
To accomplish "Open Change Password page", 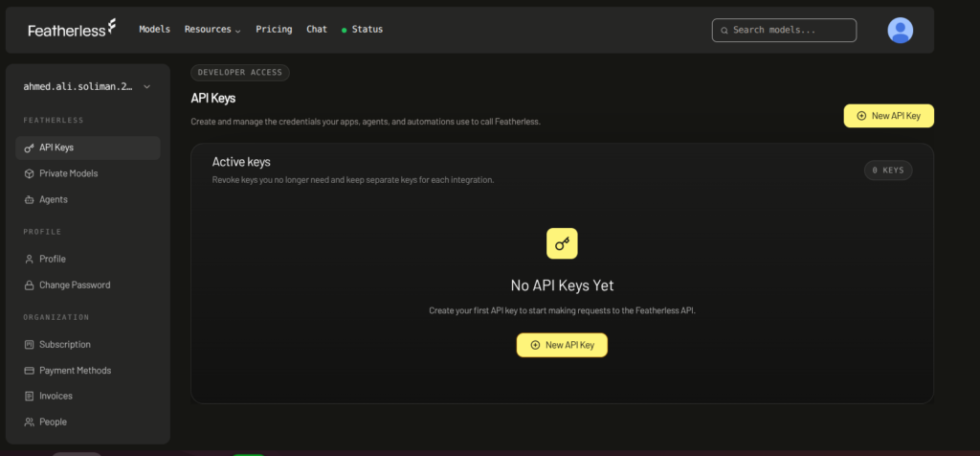I will click(x=88, y=285).
